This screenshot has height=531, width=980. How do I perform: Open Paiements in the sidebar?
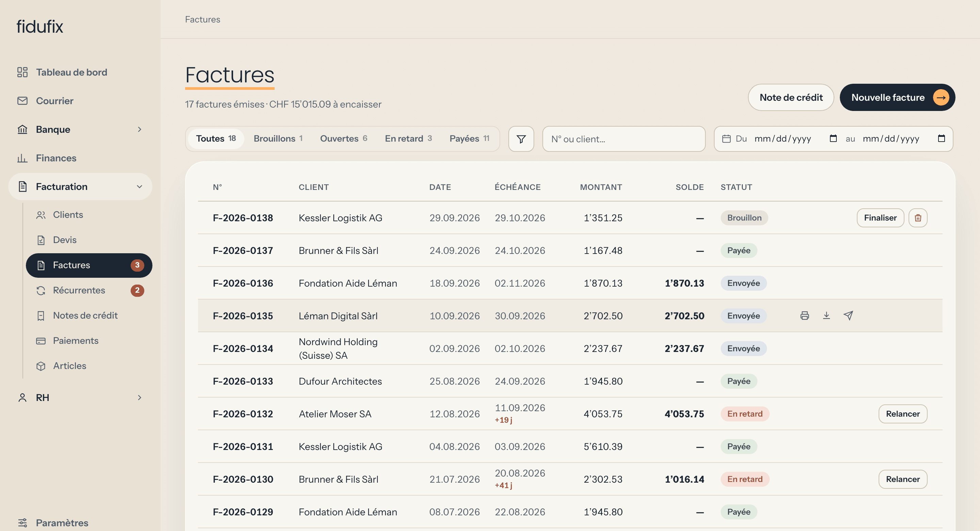[89, 341]
